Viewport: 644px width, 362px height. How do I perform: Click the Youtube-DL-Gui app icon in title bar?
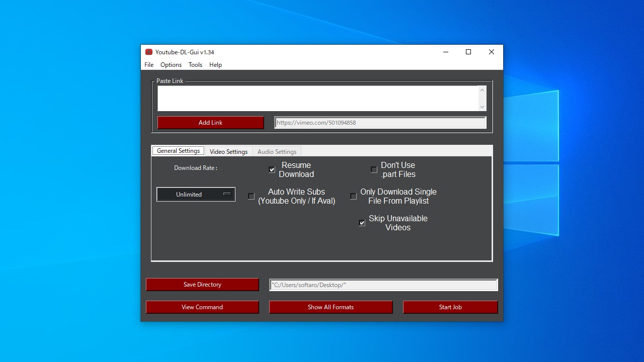(149, 52)
